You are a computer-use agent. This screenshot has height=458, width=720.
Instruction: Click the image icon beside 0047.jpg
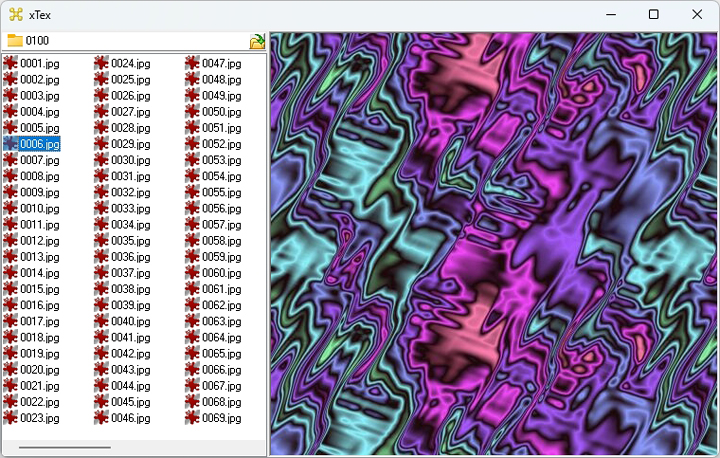pyautogui.click(x=193, y=63)
